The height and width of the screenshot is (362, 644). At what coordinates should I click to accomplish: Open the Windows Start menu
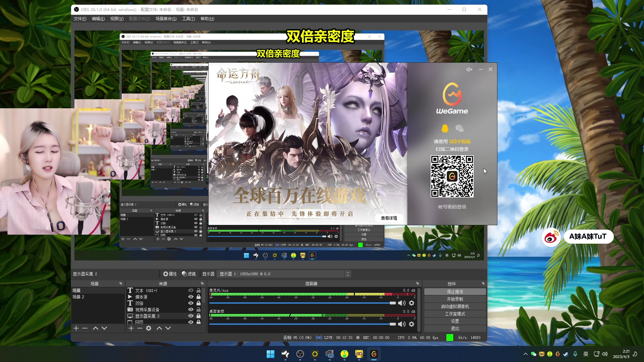[x=270, y=354]
